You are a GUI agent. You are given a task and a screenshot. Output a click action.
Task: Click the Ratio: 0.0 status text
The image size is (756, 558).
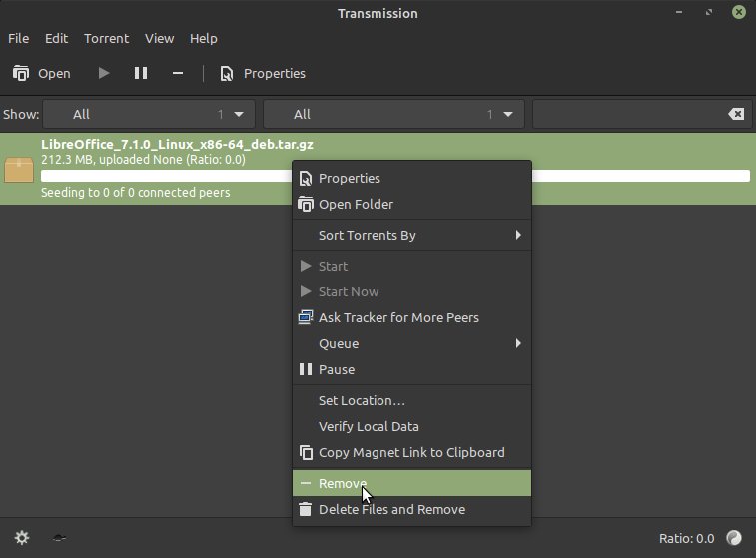point(686,539)
